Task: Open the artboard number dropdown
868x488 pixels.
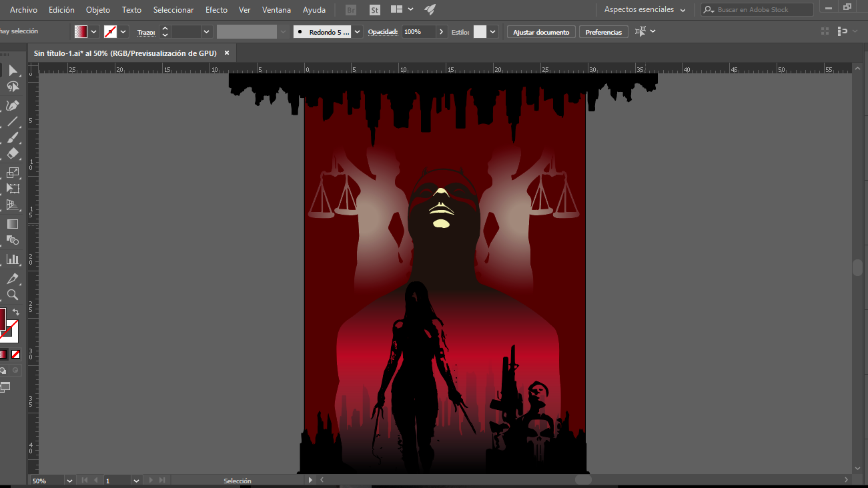Action: pos(136,480)
